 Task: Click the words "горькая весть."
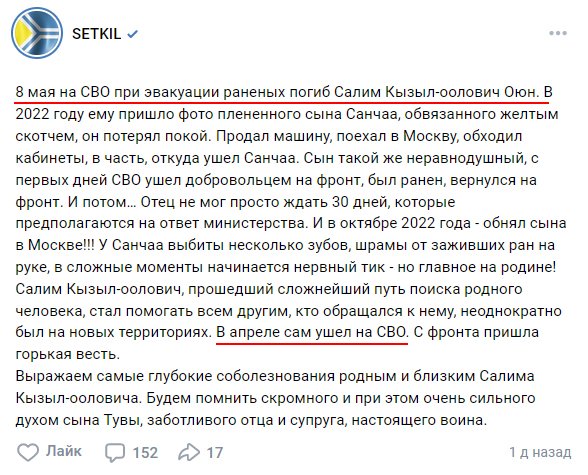coord(68,354)
